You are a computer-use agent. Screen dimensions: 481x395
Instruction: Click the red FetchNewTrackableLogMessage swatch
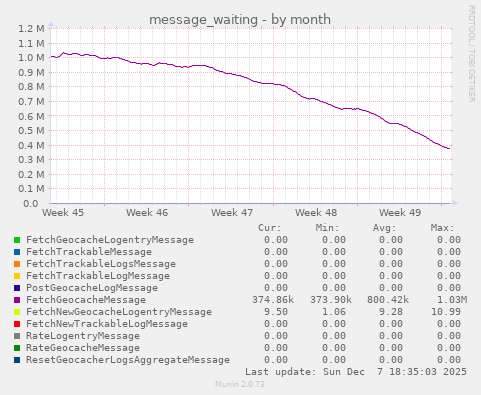17,324
